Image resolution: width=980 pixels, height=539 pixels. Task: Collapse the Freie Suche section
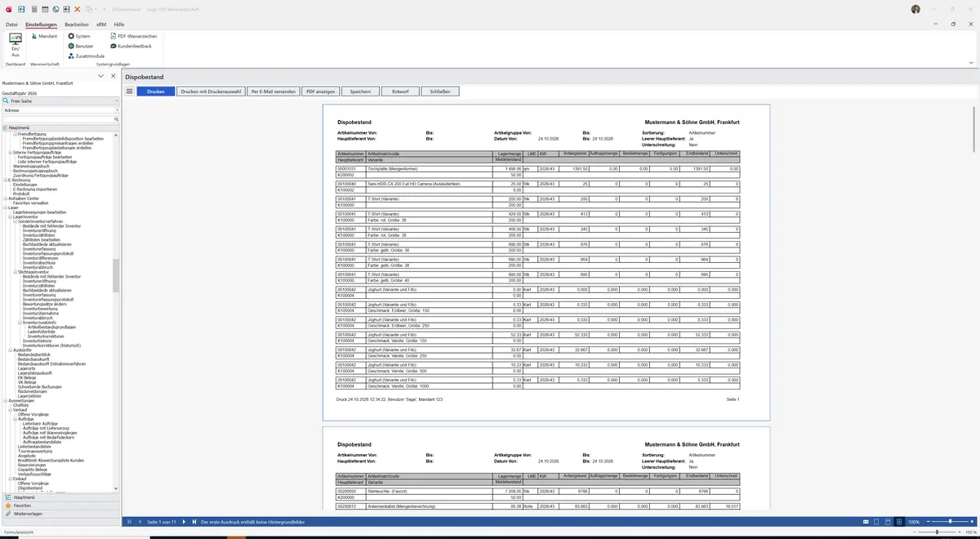(x=116, y=100)
